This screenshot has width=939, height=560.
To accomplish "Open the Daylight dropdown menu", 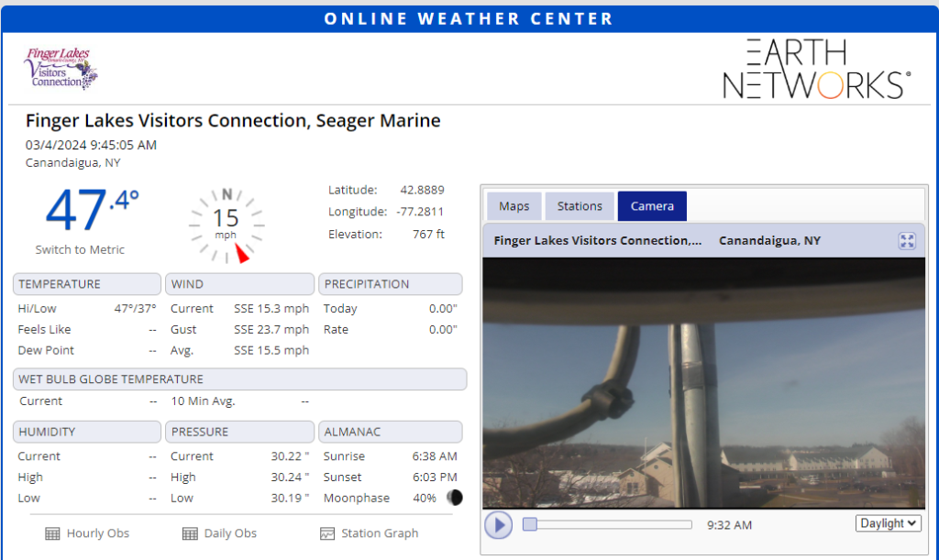I will 888,523.
